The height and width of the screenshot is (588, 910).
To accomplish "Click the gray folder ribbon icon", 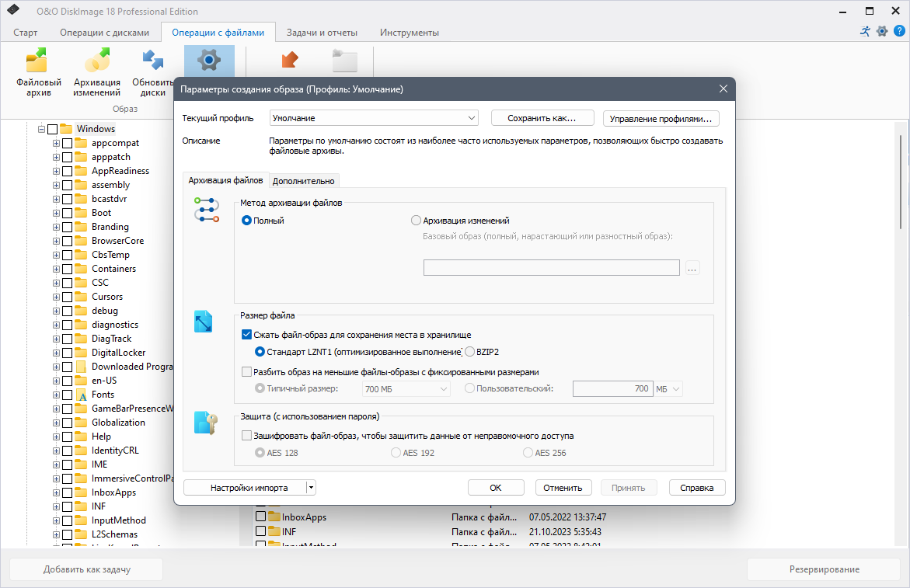I will click(x=345, y=61).
